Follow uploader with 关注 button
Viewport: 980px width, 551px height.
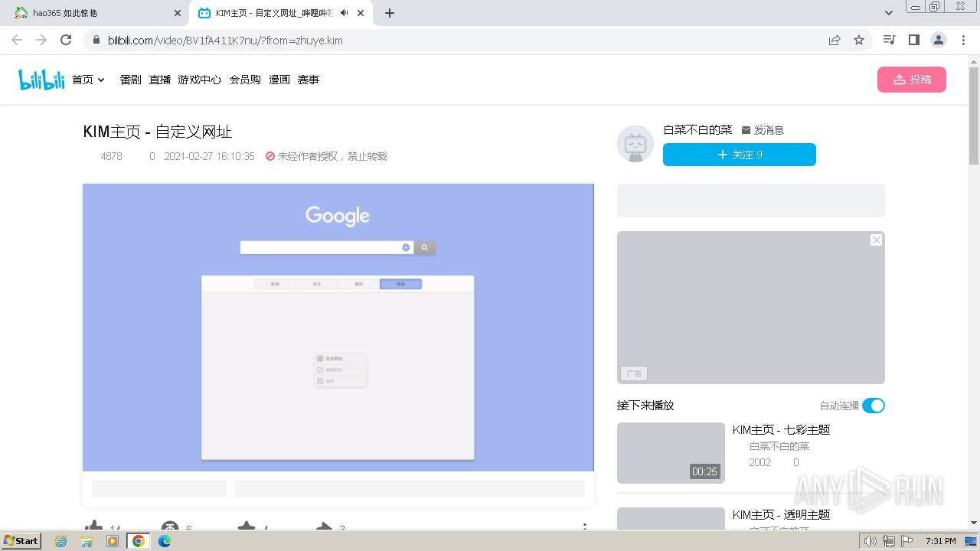coord(739,155)
